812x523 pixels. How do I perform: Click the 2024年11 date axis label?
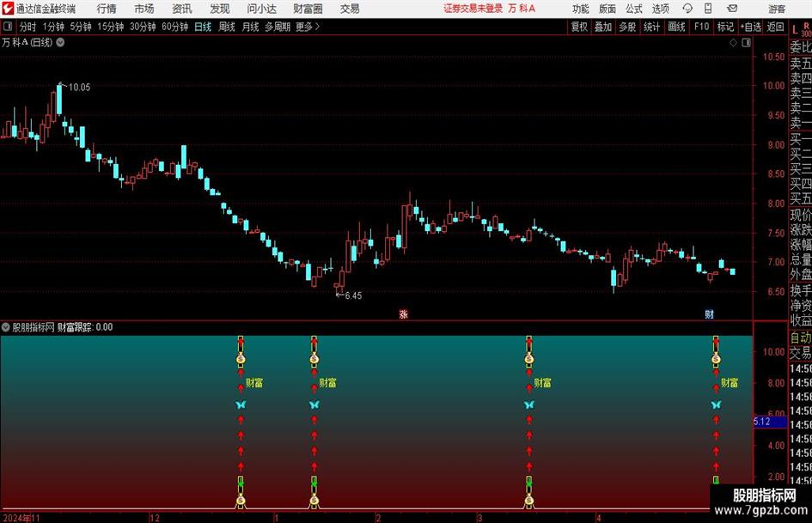click(21, 518)
